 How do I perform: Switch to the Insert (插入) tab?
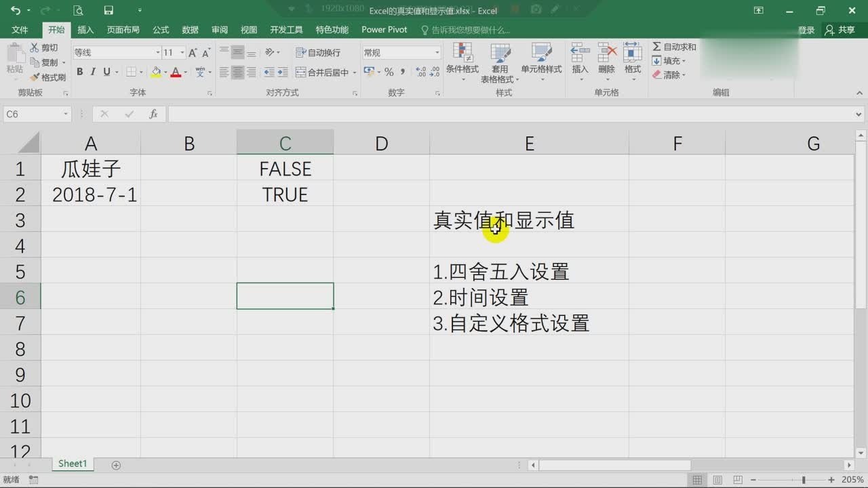(85, 30)
